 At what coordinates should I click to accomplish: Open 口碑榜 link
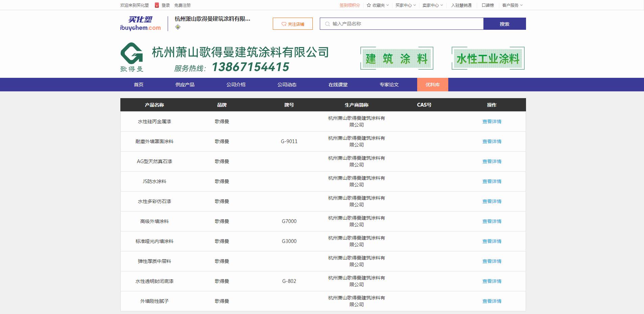pyautogui.click(x=488, y=5)
